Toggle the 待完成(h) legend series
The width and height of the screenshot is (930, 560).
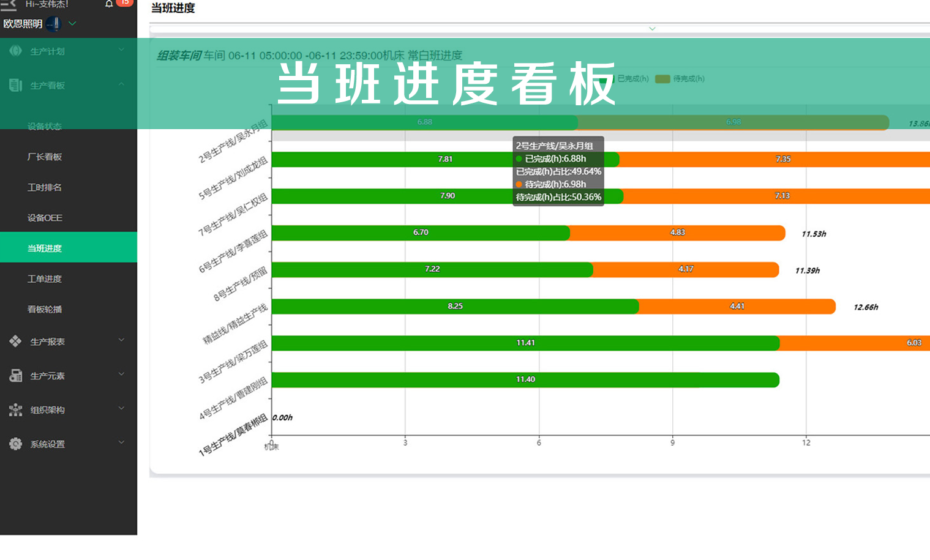coord(680,79)
